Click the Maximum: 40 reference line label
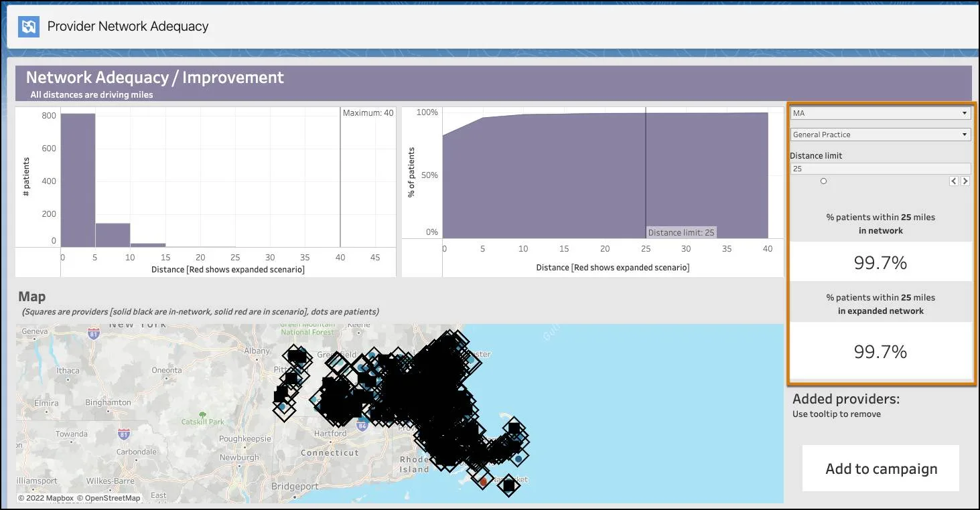980x510 pixels. [x=368, y=113]
